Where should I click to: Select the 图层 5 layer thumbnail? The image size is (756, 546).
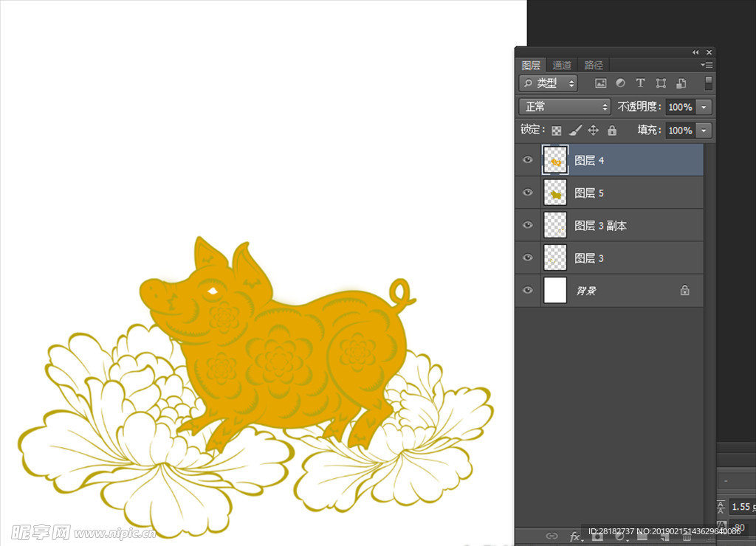click(555, 193)
